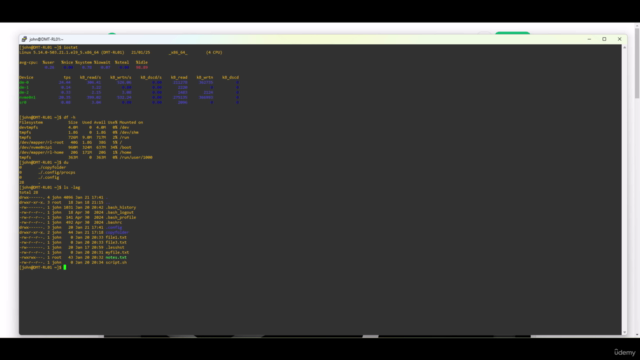The width and height of the screenshot is (640, 360).
Task: Click the 'total 28' line
Action: point(29,192)
